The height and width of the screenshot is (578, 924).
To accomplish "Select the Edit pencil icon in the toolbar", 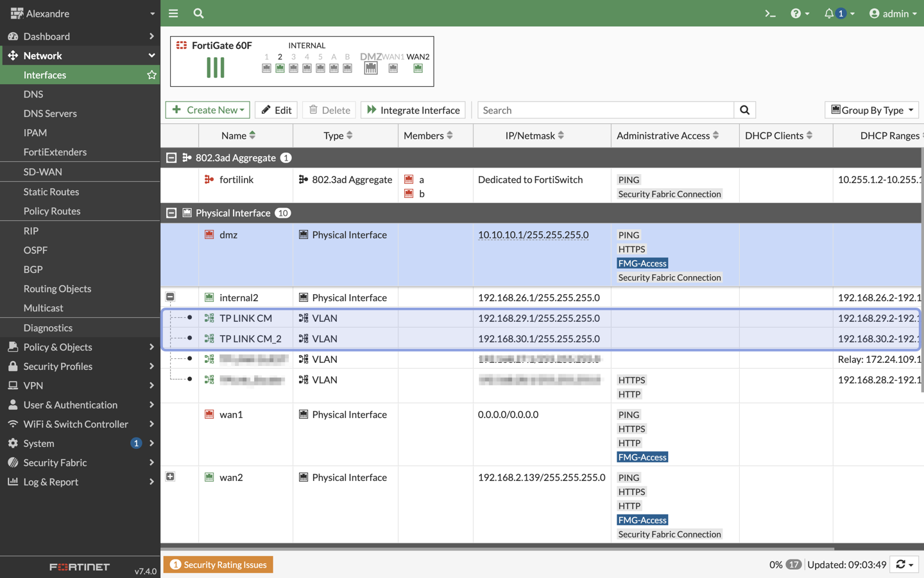I will coord(266,110).
